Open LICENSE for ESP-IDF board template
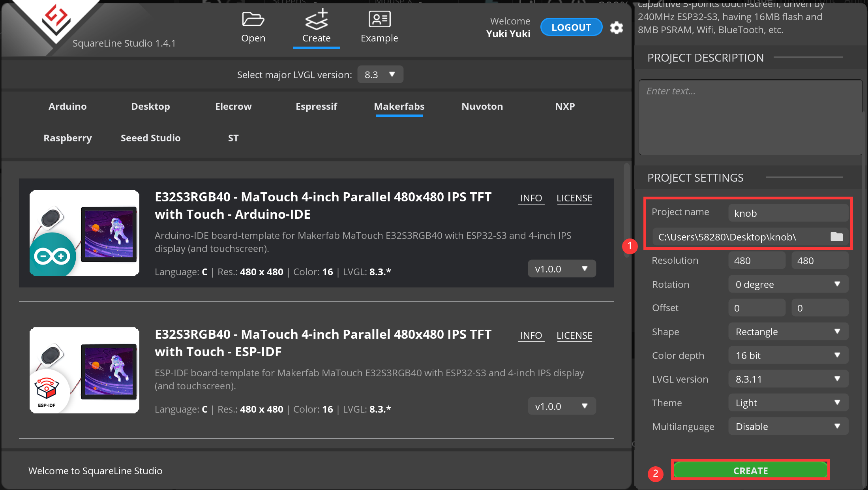This screenshot has width=868, height=490. click(x=574, y=335)
